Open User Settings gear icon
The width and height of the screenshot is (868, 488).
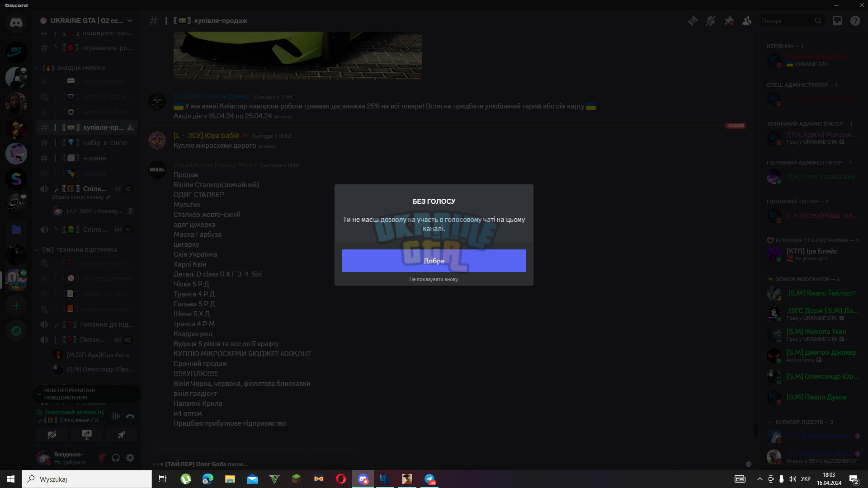130,458
